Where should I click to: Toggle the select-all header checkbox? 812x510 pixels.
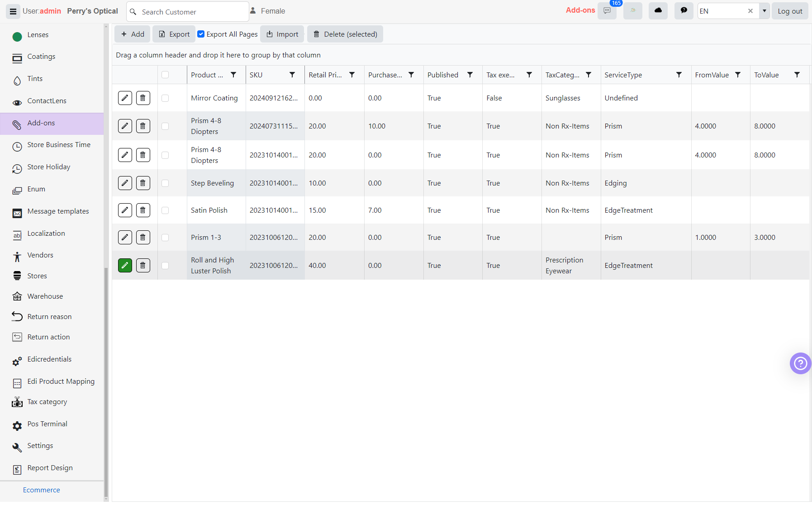(165, 75)
